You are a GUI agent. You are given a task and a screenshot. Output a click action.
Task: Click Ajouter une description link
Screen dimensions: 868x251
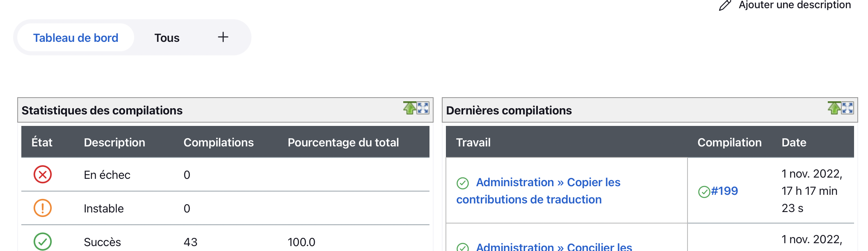coord(794,5)
